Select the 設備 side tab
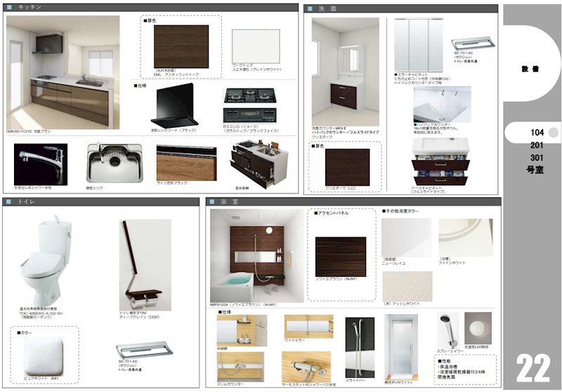Image resolution: width=562 pixels, height=392 pixels. coord(530,69)
